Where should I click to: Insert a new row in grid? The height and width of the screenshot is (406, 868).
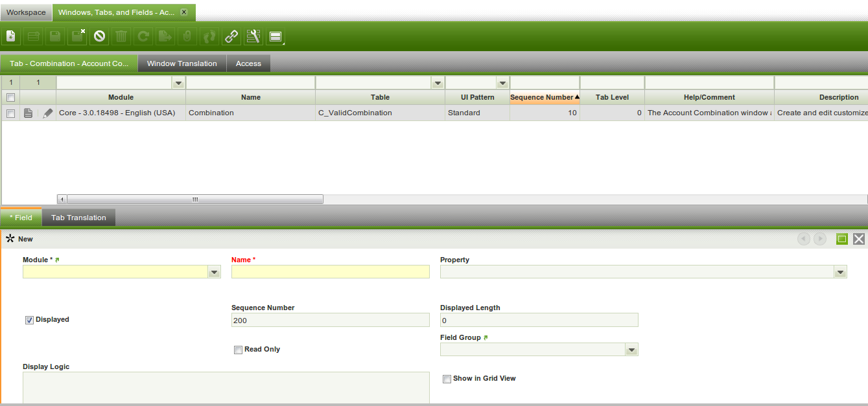(x=33, y=36)
